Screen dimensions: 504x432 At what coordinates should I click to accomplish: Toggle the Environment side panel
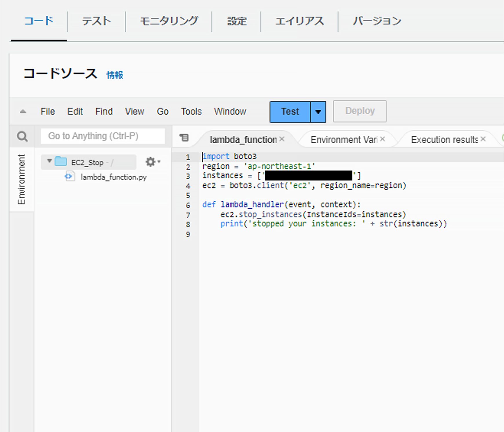[21, 180]
